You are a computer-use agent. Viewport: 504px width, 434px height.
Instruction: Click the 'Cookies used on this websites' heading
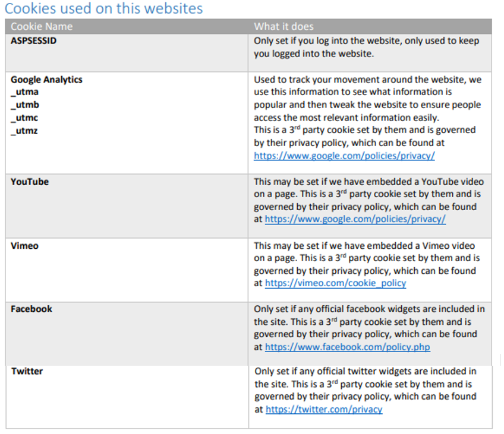coord(104,8)
